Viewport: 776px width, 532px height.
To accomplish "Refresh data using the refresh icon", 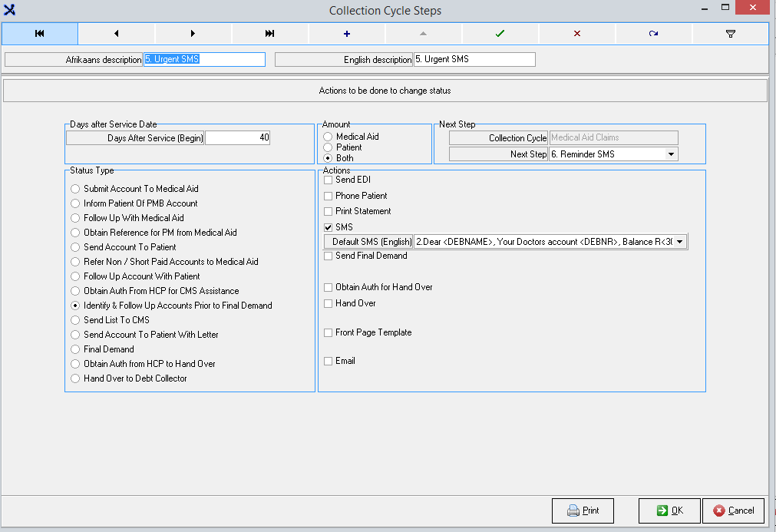I will click(x=654, y=34).
